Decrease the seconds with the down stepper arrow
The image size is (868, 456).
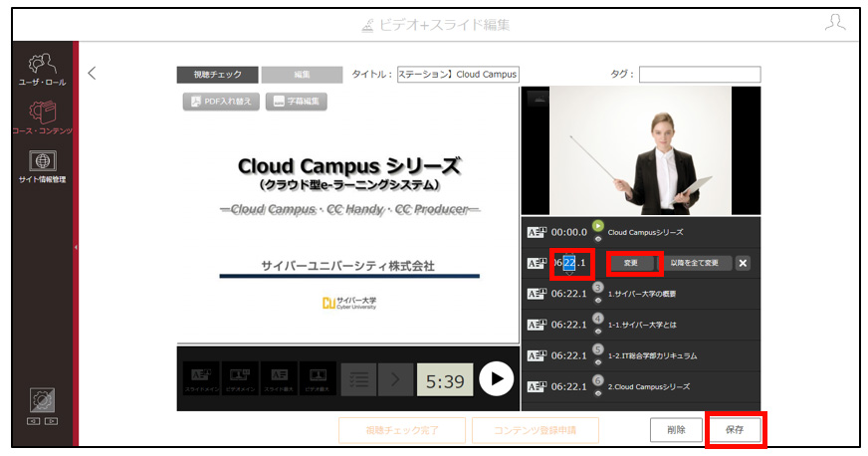point(569,274)
